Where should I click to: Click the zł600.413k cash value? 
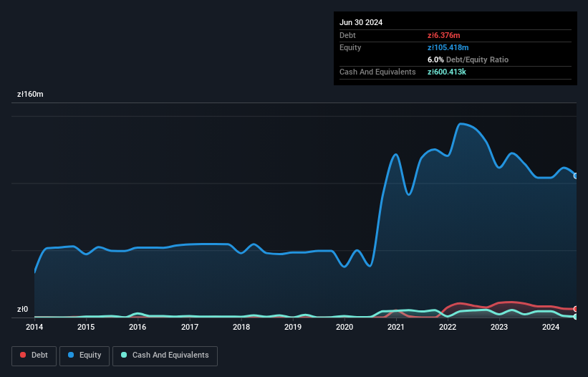tap(447, 72)
